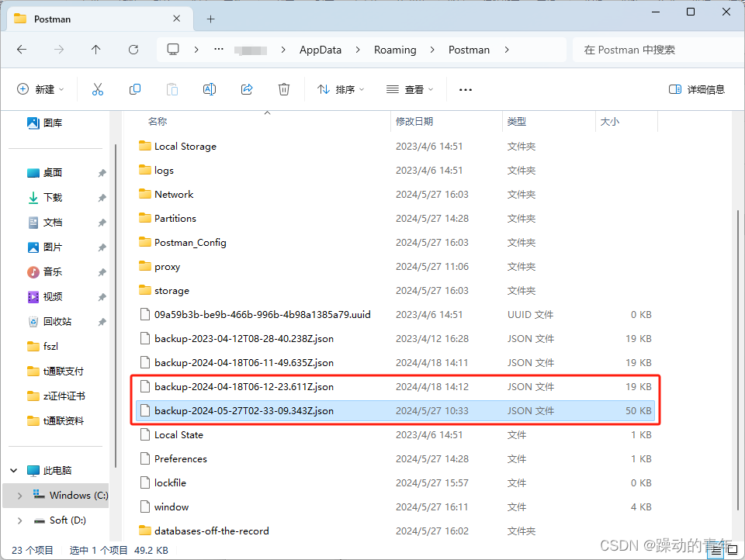Screen dimensions: 745x560
Task: Open 音乐 in the sidebar
Action: 45,271
